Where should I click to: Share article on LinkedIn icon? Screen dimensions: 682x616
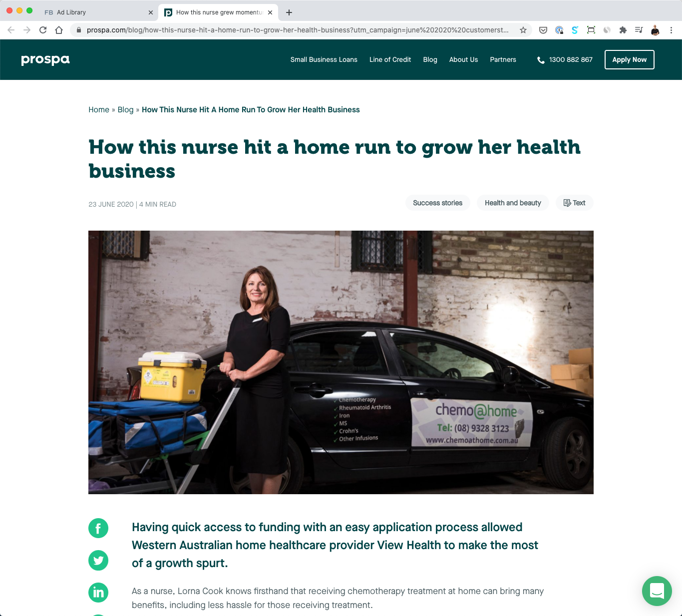98,592
